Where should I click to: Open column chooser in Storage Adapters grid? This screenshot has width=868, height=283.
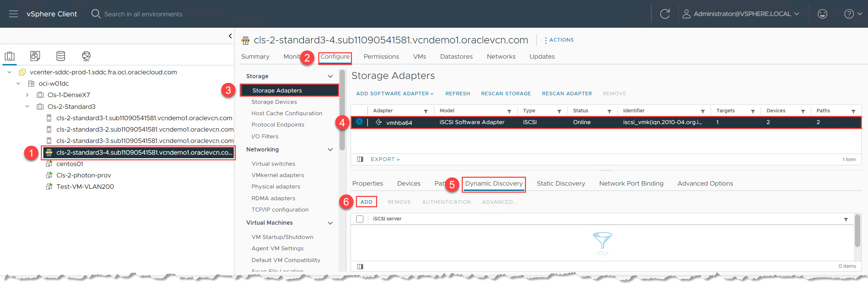pyautogui.click(x=360, y=159)
